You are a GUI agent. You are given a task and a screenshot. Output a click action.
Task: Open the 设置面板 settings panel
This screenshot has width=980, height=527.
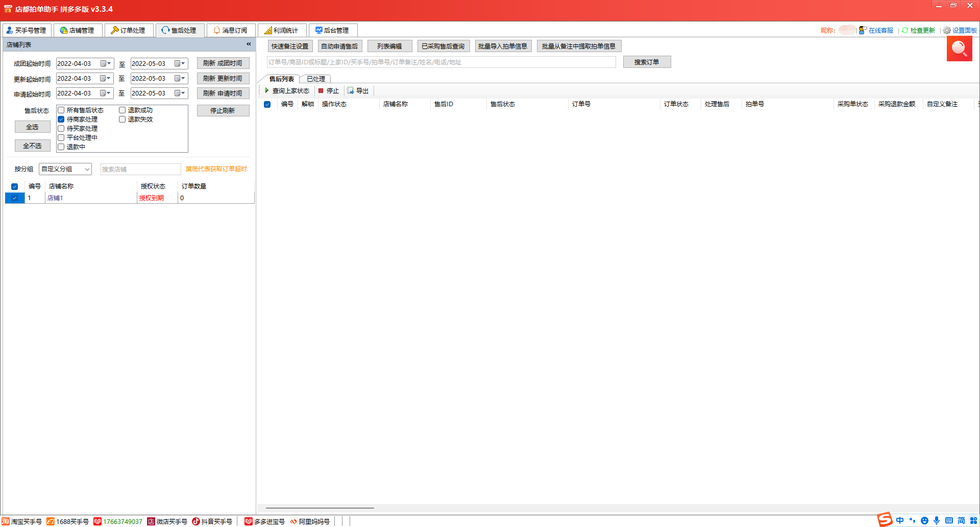(960, 30)
